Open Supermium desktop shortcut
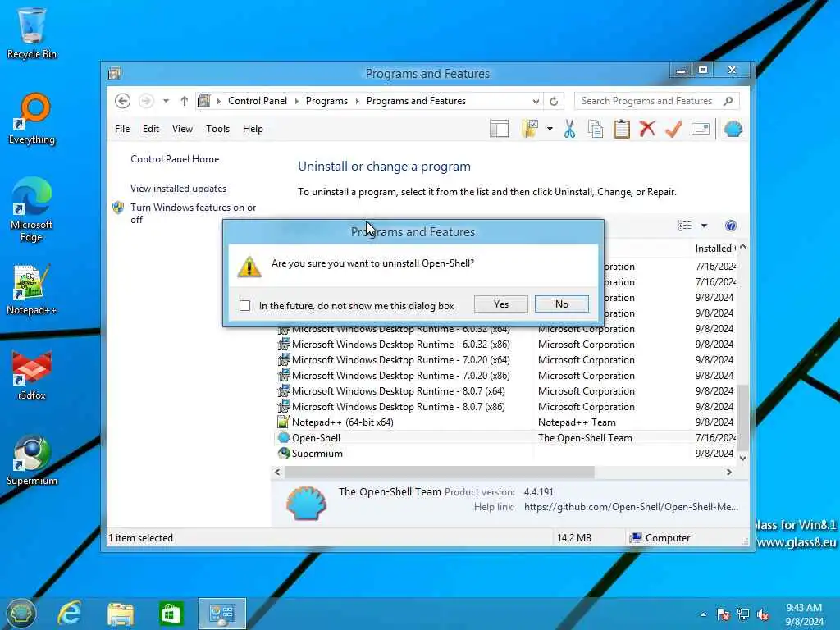 32,461
